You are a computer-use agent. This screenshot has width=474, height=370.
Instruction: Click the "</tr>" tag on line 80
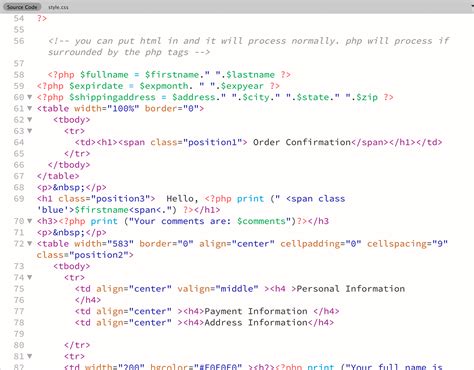[x=77, y=345]
